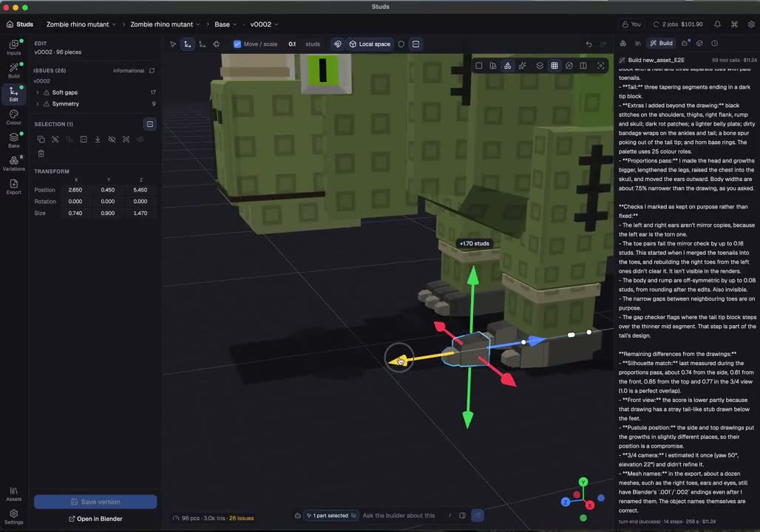Click the drop-to-ground download arrow icon
760x532 pixels.
(98, 140)
